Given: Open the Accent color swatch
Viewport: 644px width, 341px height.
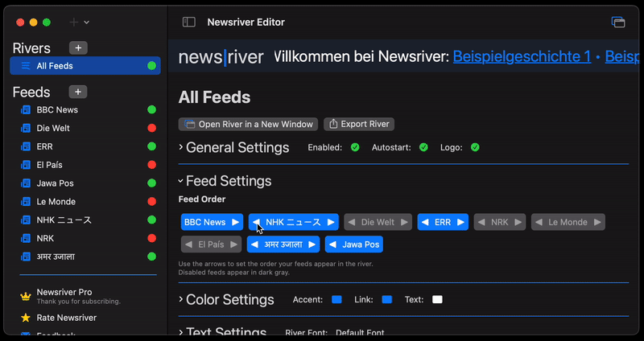Looking at the screenshot, I should [x=336, y=299].
